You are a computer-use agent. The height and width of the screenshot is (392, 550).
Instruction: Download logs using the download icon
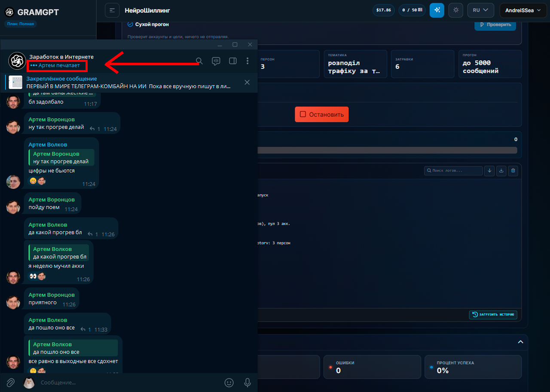tap(501, 171)
